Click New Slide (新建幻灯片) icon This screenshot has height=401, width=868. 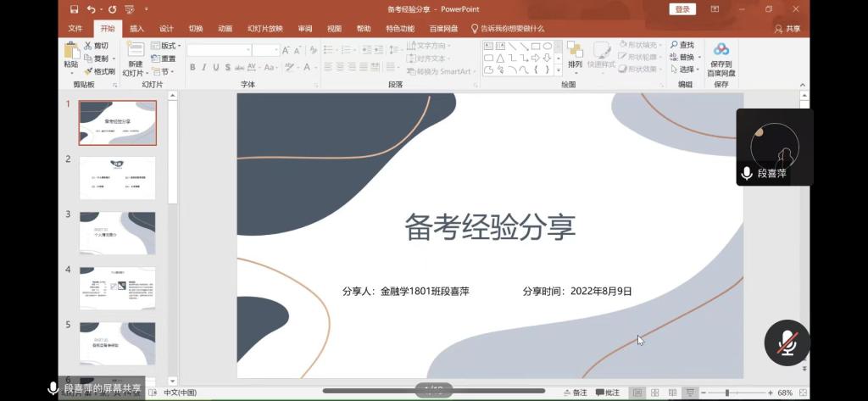click(135, 50)
